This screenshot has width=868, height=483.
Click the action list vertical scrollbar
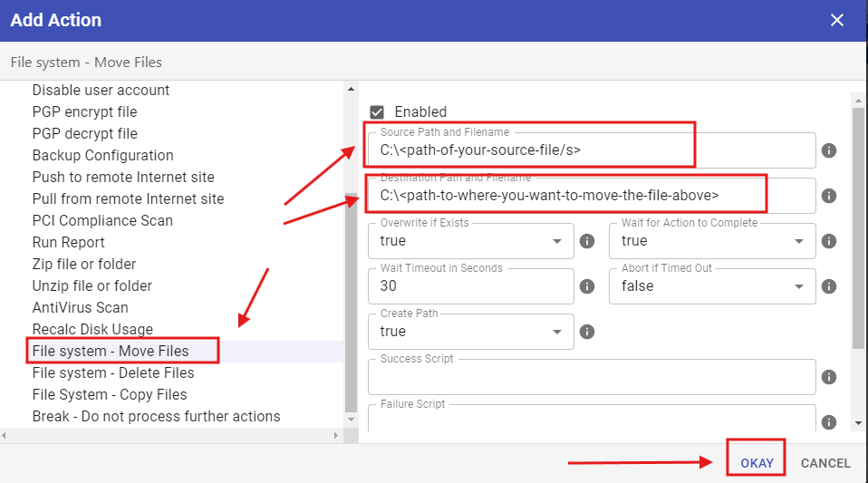coord(351,299)
